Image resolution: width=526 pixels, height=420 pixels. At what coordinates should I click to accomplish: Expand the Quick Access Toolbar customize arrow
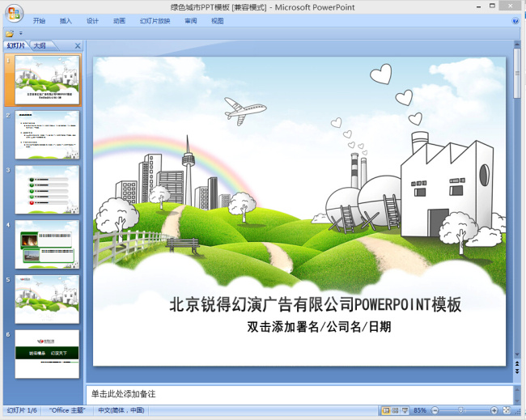(21, 33)
